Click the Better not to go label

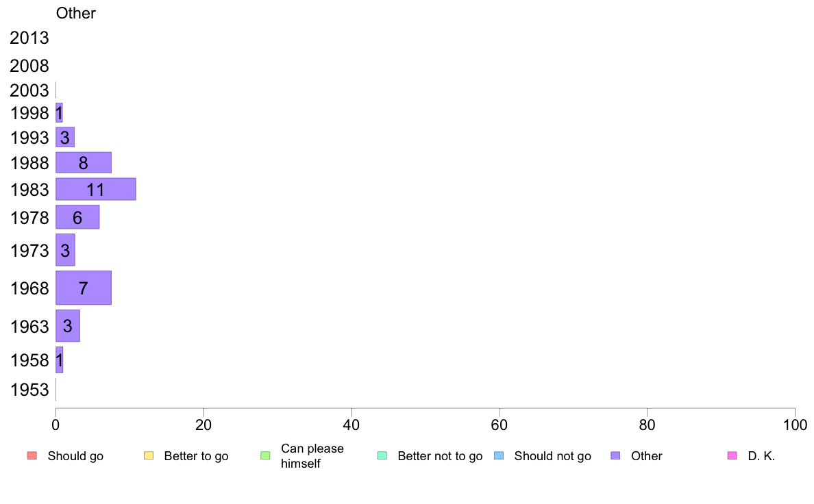[440, 456]
